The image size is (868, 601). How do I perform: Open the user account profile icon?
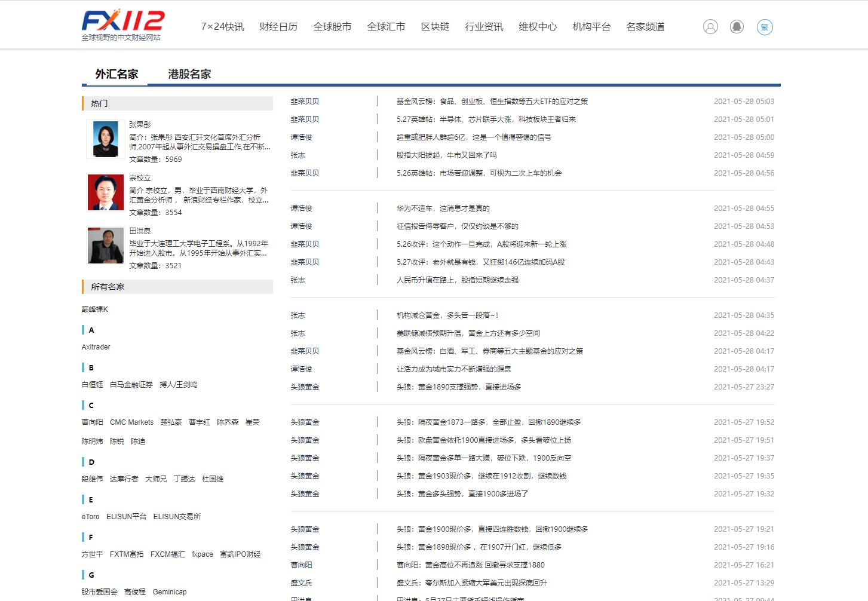tap(710, 27)
